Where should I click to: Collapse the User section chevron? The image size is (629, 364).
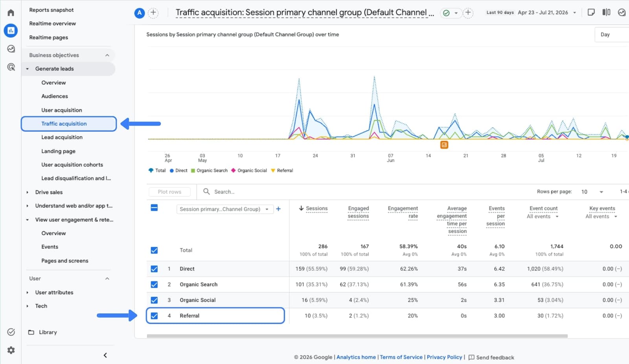tap(107, 279)
